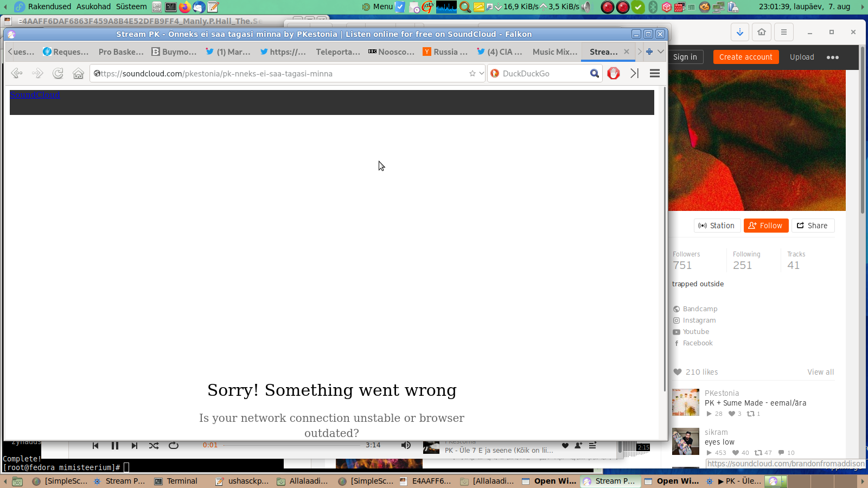Image resolution: width=868 pixels, height=488 pixels.
Task: Open the next-up queue in the player
Action: click(592, 445)
